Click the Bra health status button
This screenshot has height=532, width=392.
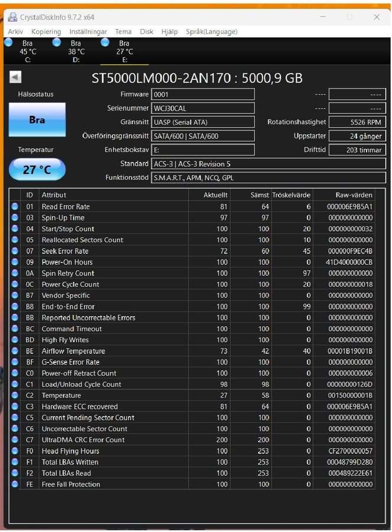(37, 120)
